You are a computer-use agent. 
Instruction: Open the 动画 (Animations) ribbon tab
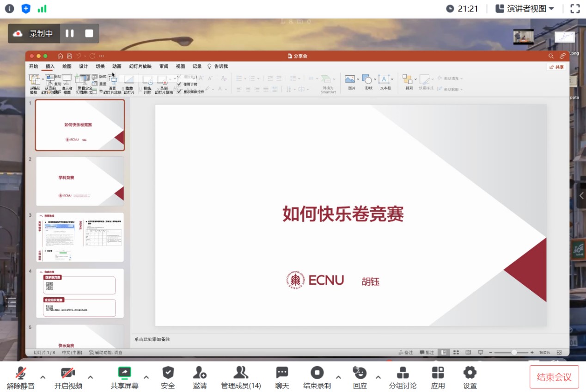click(x=117, y=67)
